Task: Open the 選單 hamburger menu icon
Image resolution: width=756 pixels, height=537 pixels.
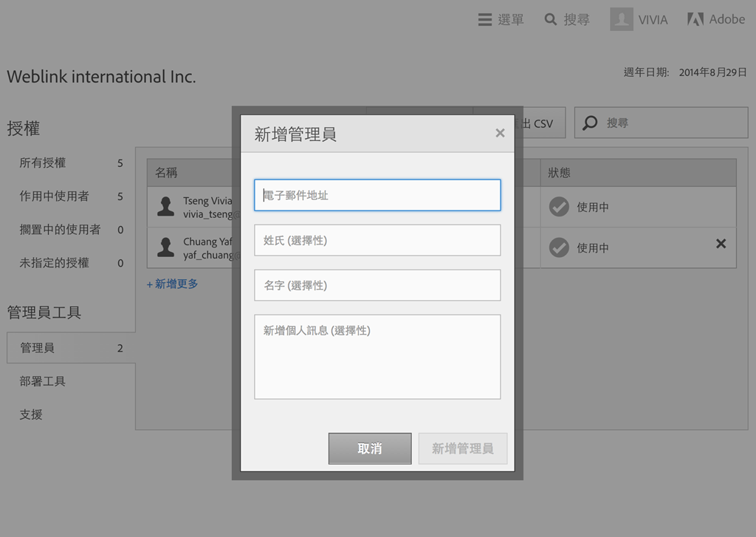Action: point(485,20)
